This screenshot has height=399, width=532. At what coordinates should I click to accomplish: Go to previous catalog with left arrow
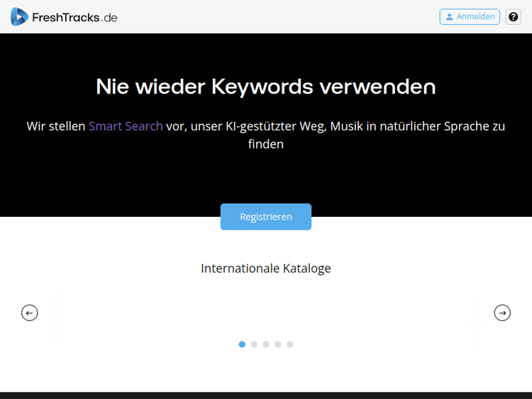30,313
